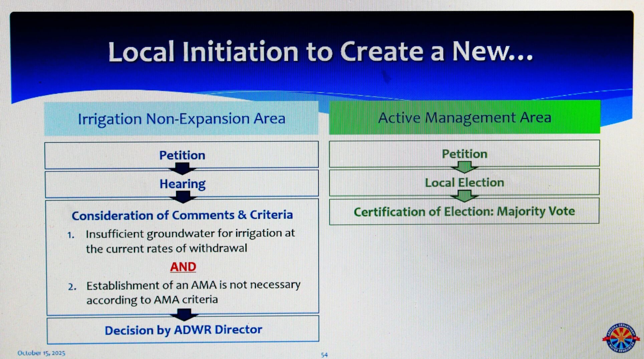Screen dimensions: 644x359
Task: Click the Hearing step box
Action: (182, 184)
